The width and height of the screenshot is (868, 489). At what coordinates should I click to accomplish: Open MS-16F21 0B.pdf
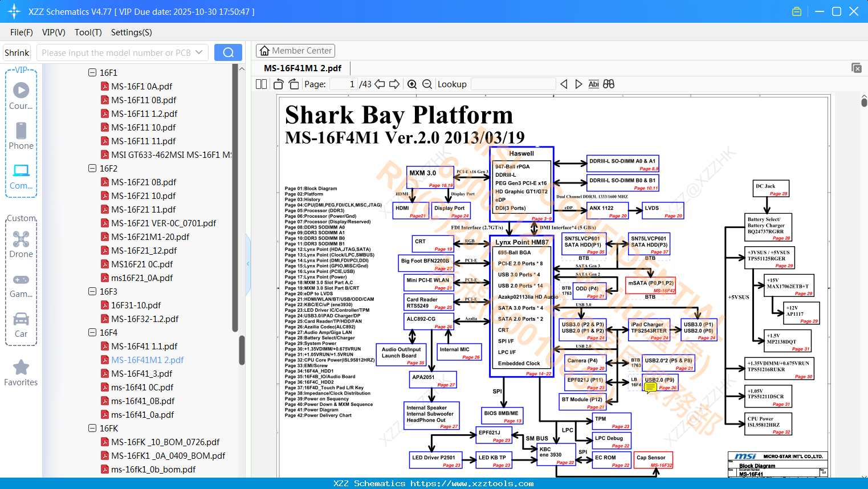coord(144,182)
